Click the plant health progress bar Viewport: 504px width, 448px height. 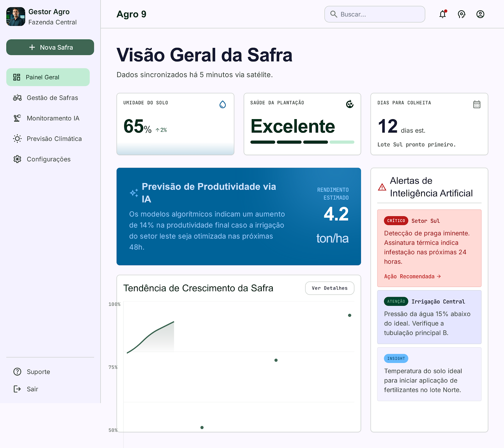tap(302, 142)
